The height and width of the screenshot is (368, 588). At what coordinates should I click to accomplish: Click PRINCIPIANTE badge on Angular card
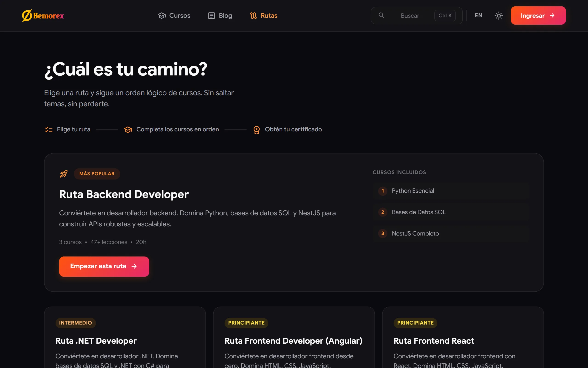coord(246,323)
